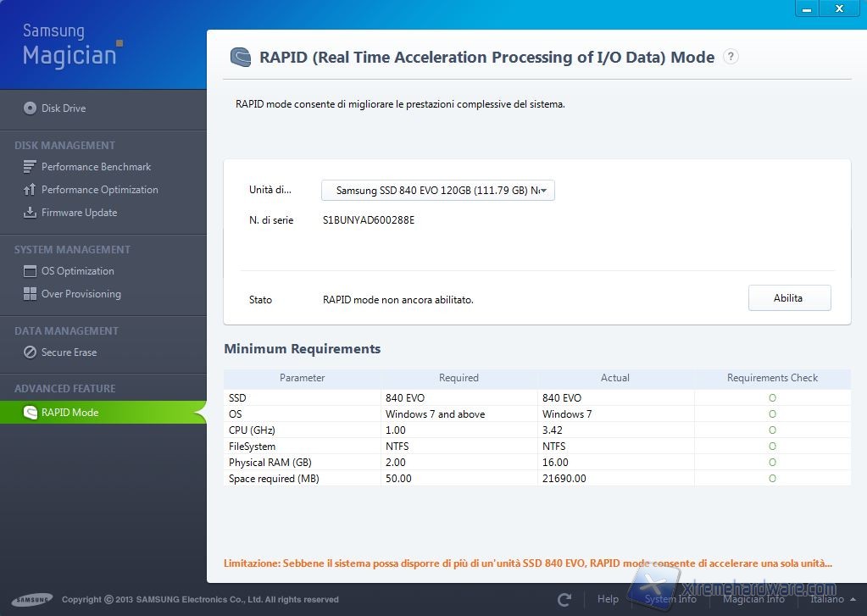This screenshot has width=867, height=616.
Task: Open Performance Benchmark via its bars icon
Action: (31, 167)
